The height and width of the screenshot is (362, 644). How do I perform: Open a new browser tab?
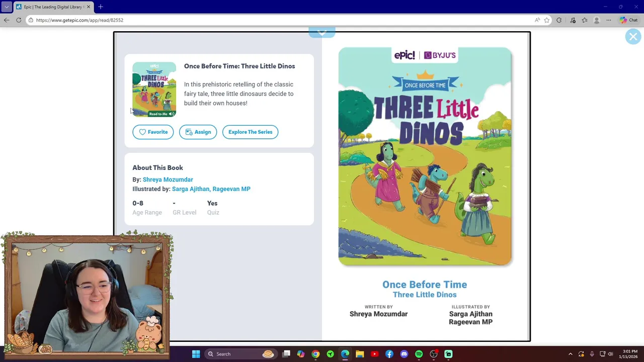pos(101,7)
